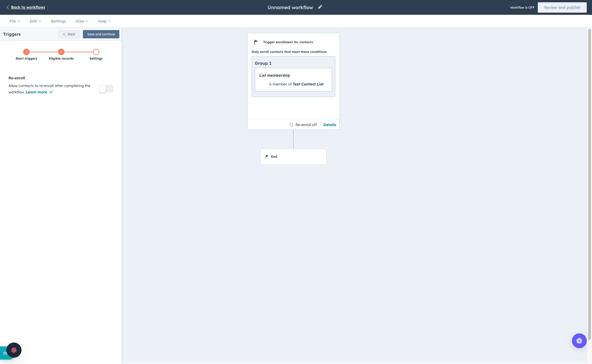The width and height of the screenshot is (592, 364).
Task: Select the List membership condition box
Action: (x=293, y=80)
